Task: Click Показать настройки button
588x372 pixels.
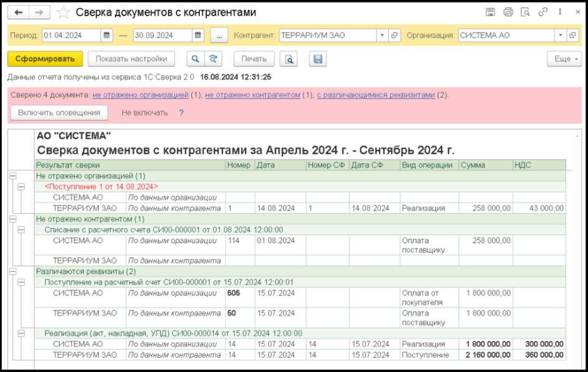Action: click(131, 59)
